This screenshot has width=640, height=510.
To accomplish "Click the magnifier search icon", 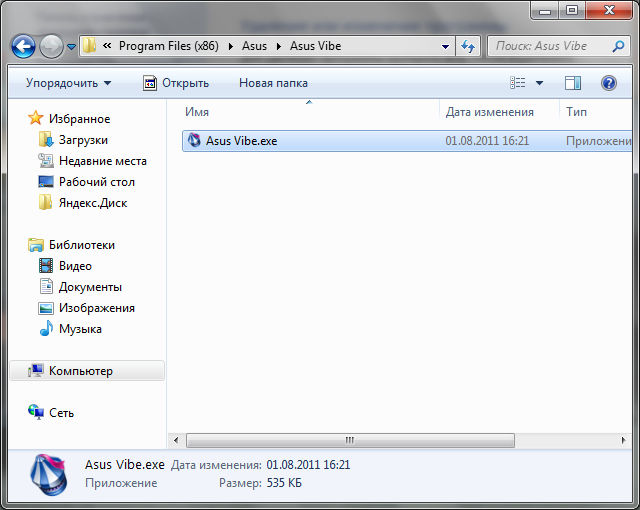I will pos(618,46).
